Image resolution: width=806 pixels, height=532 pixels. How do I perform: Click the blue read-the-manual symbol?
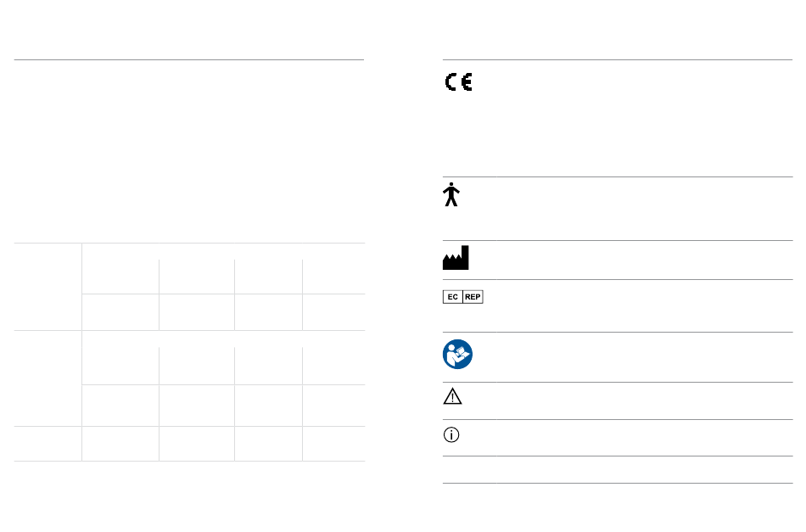click(x=457, y=354)
